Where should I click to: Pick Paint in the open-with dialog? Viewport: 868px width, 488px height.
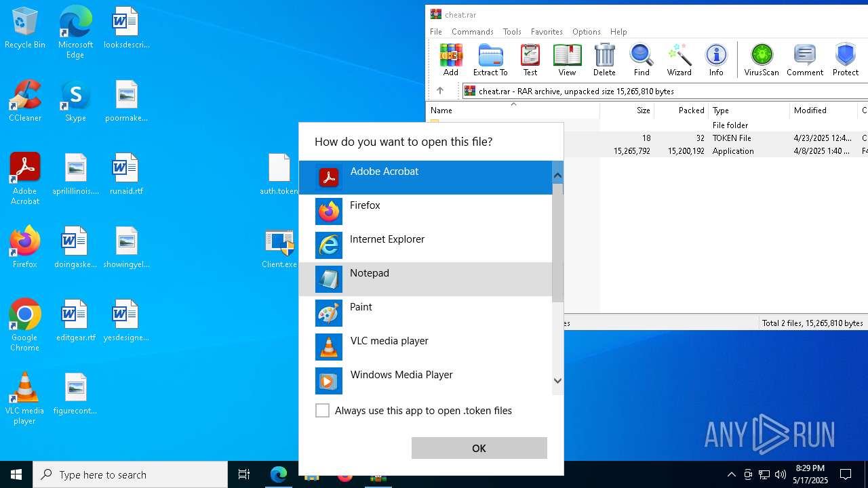425,313
